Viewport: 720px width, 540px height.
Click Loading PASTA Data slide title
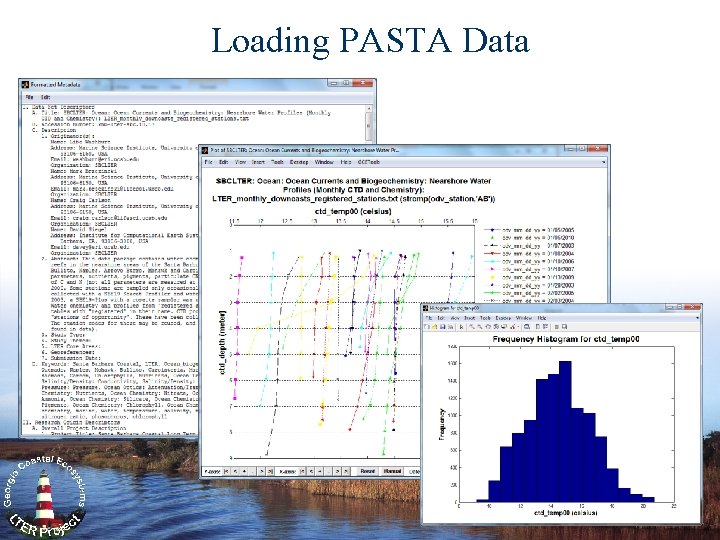(x=370, y=40)
